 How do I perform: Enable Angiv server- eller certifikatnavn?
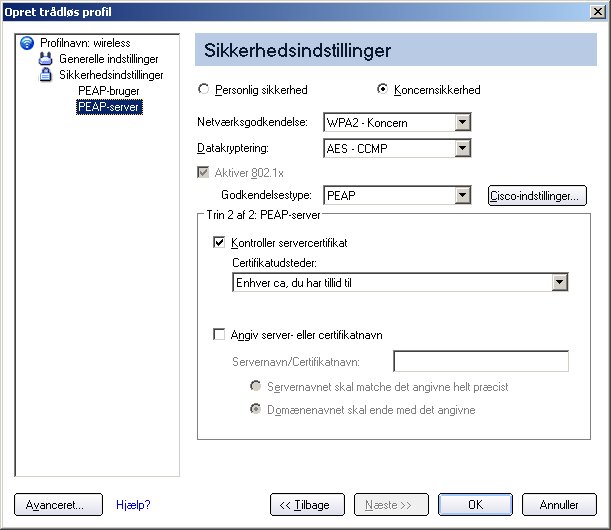219,334
